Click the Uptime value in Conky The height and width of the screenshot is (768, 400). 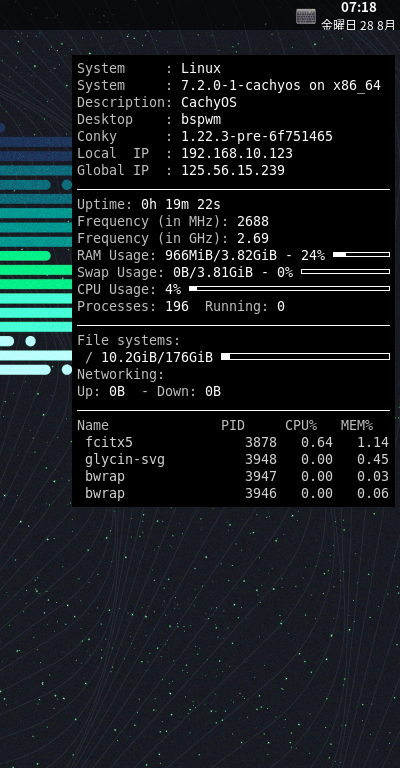point(181,204)
